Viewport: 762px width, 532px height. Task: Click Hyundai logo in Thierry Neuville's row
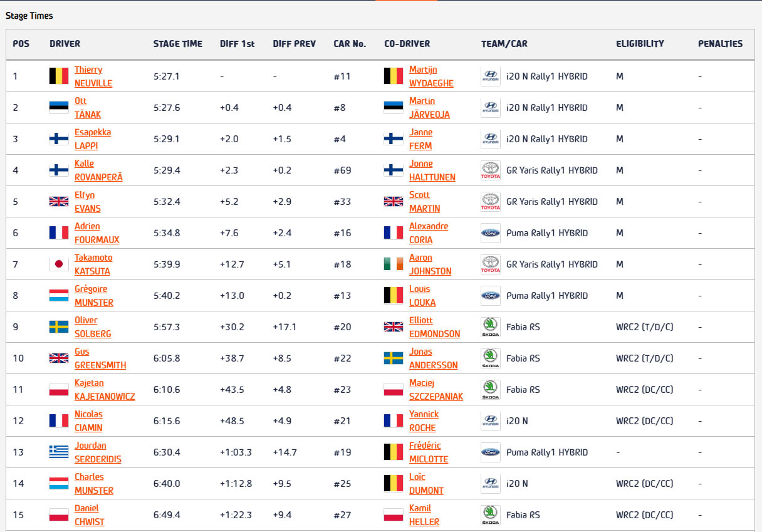coord(490,76)
